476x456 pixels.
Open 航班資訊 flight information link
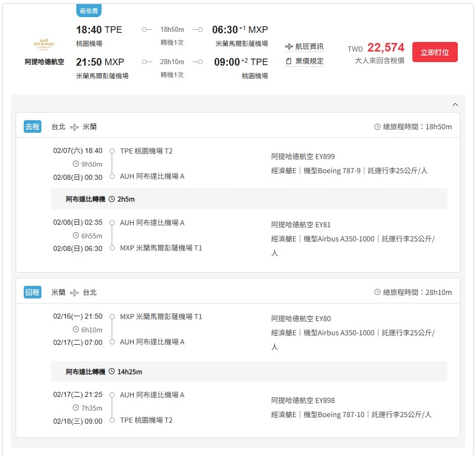(305, 46)
